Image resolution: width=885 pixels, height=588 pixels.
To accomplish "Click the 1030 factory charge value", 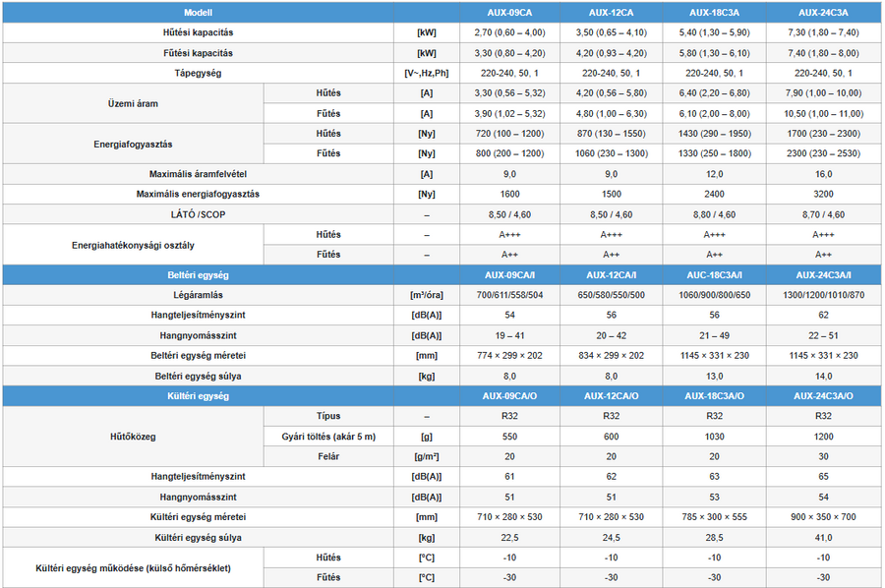I will [x=714, y=437].
